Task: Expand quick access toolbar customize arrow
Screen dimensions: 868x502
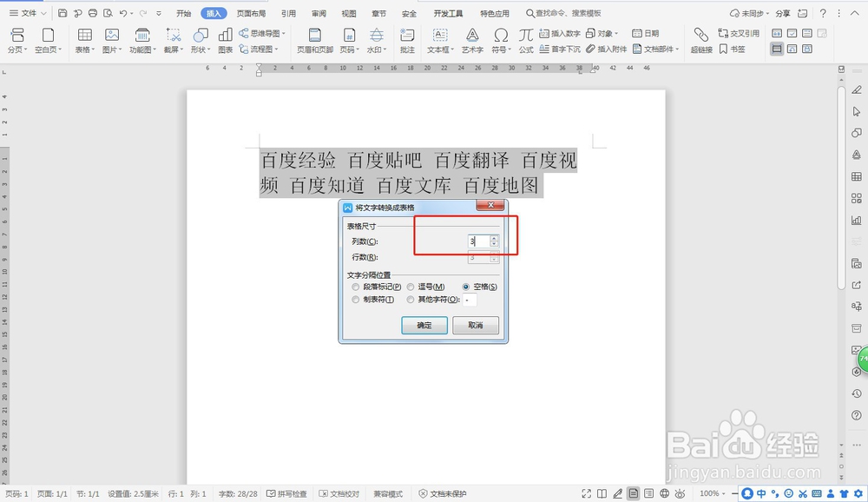Action: [159, 13]
